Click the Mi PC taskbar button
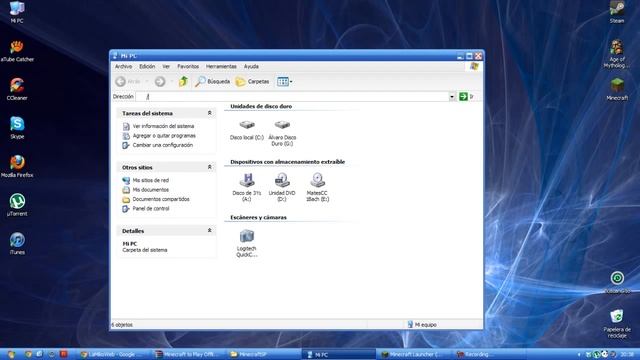 pyautogui.click(x=338, y=354)
